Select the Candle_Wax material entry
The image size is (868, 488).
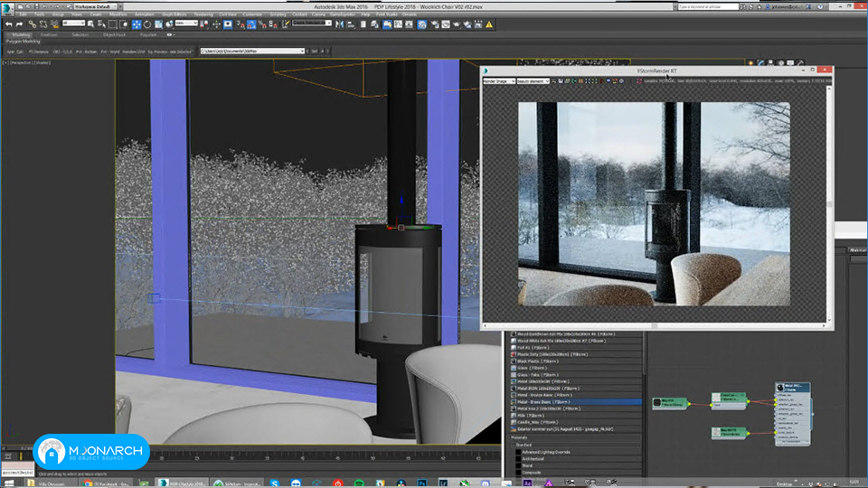[576, 422]
